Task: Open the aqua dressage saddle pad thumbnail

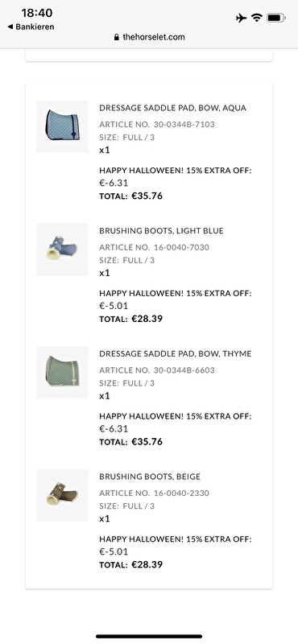Action: 63,126
